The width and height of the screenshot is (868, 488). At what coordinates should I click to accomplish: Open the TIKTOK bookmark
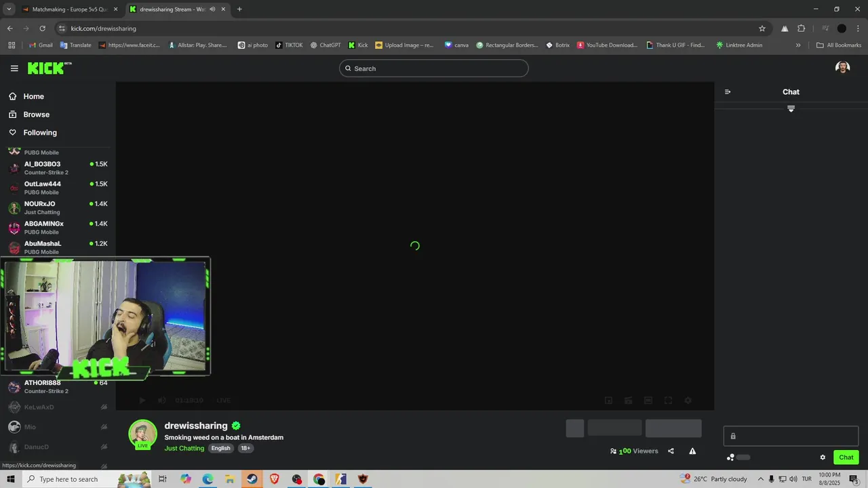289,45
